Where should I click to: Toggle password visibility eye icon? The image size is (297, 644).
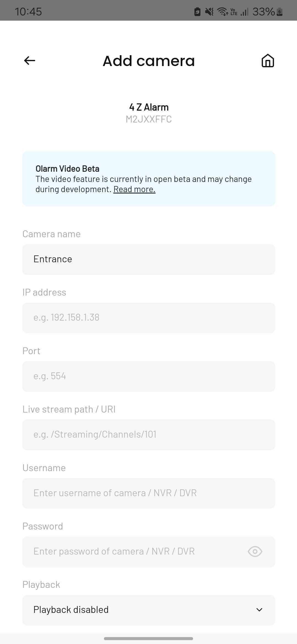tap(255, 552)
